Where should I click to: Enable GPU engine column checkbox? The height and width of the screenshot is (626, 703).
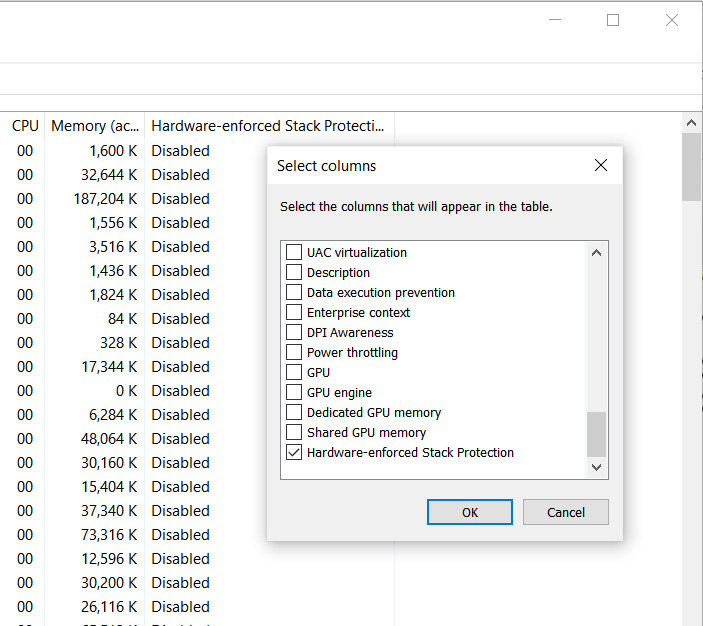pyautogui.click(x=294, y=392)
